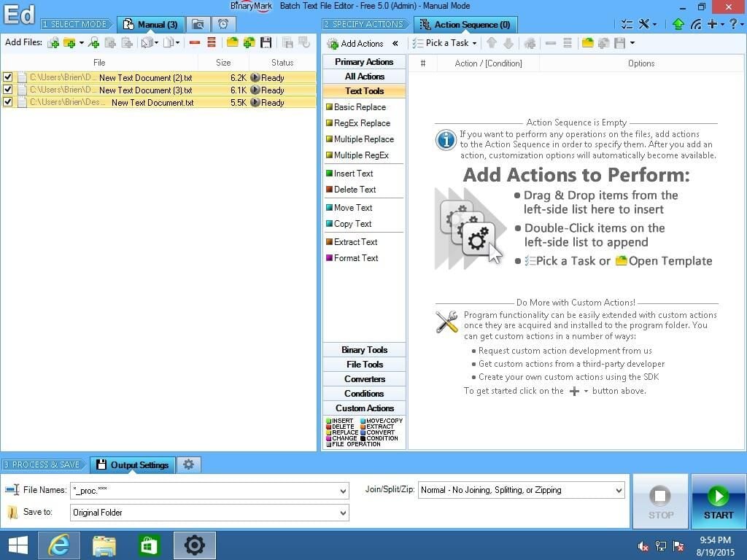Click the muted speaker tray icon

point(643,546)
